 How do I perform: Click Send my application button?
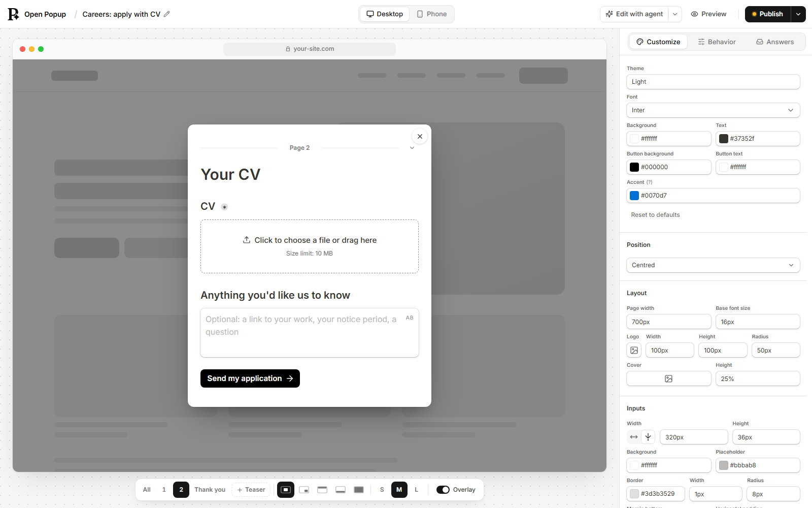(250, 378)
